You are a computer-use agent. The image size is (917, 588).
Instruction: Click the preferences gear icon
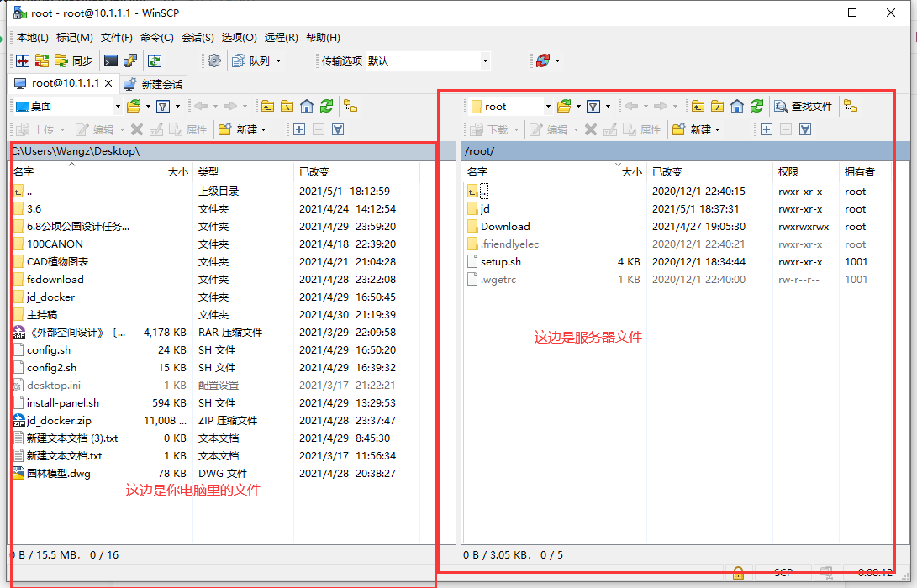[x=214, y=60]
